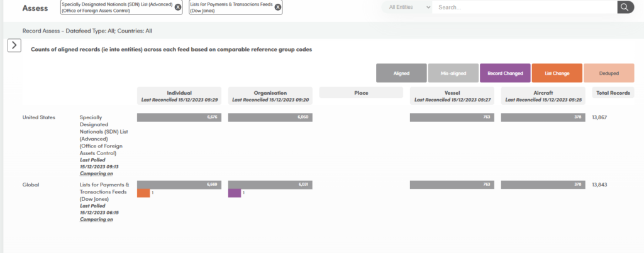Expand the side panel with arrow button
The width and height of the screenshot is (644, 253).
[x=14, y=45]
